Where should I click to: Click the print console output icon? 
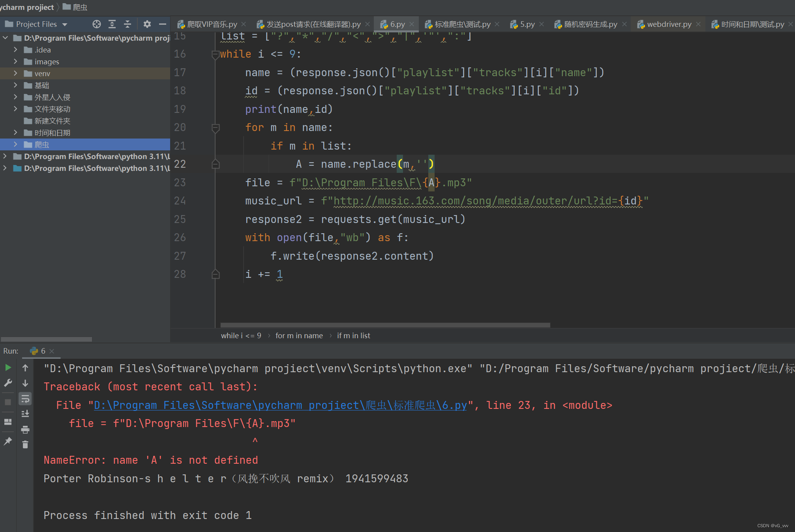point(25,429)
